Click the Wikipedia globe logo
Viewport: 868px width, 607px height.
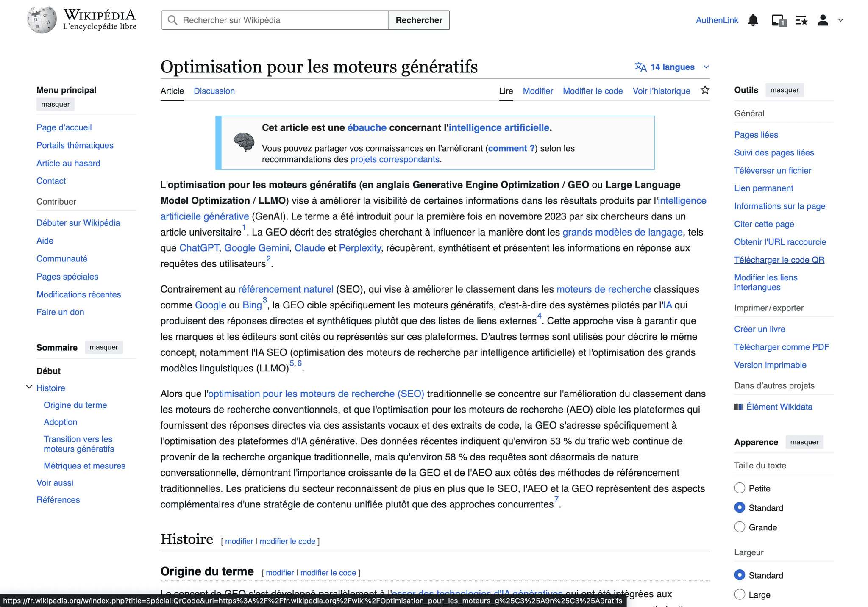pos(42,20)
